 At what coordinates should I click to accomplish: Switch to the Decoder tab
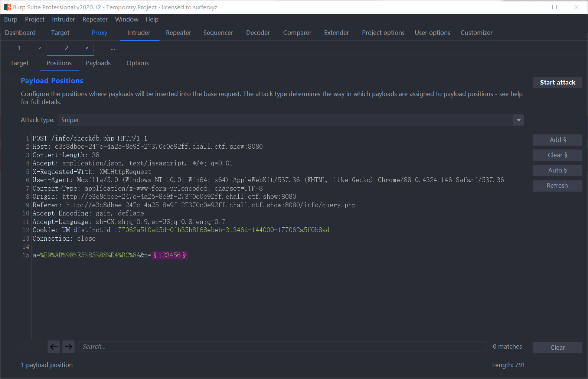pos(258,33)
